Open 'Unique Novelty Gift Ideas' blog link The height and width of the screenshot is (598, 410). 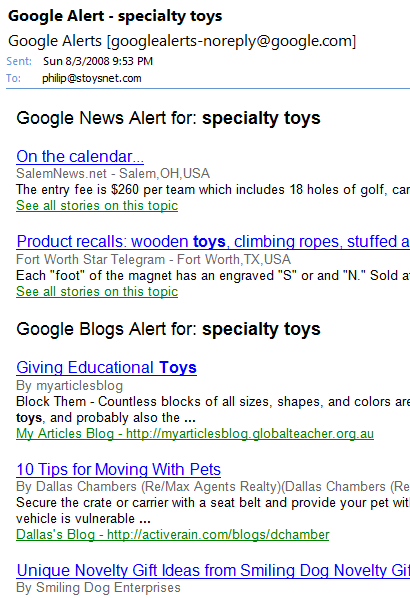(213, 571)
